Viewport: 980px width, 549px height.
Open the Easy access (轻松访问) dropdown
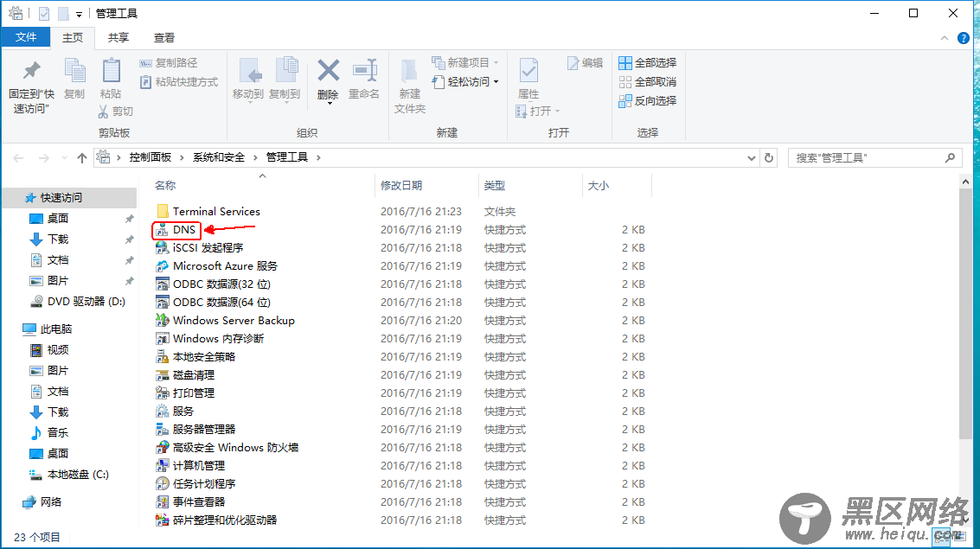pos(465,82)
